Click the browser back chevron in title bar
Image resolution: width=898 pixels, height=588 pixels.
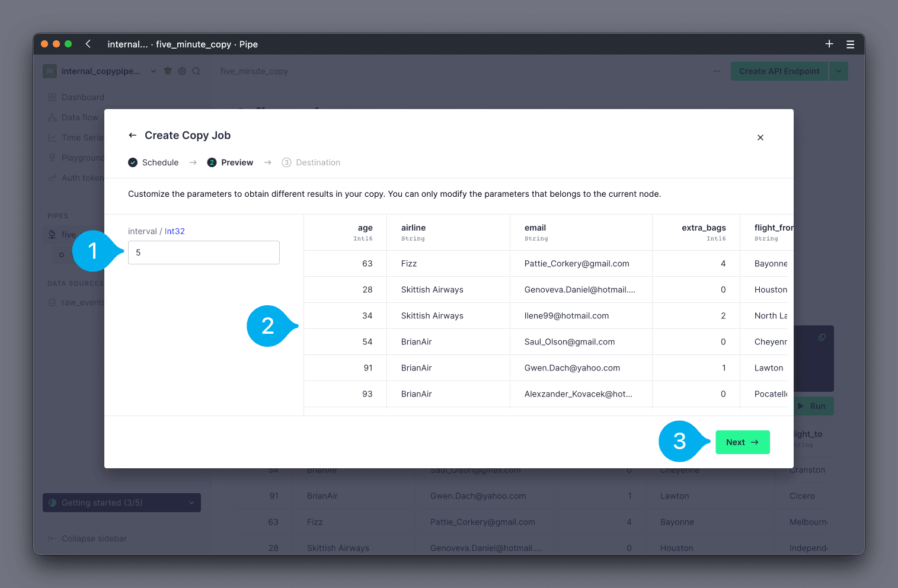pyautogui.click(x=88, y=44)
